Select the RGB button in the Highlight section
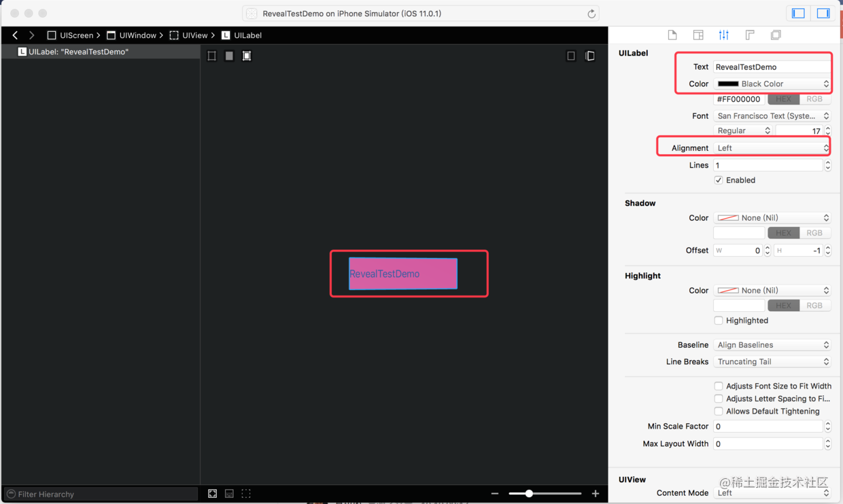The height and width of the screenshot is (504, 843). click(814, 306)
